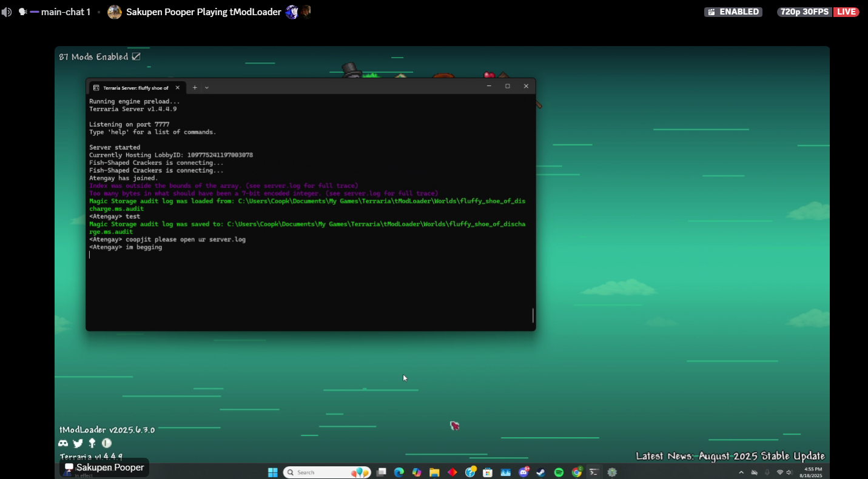Click the 720p 30FPS quality badge
The width and height of the screenshot is (868, 479).
point(805,12)
